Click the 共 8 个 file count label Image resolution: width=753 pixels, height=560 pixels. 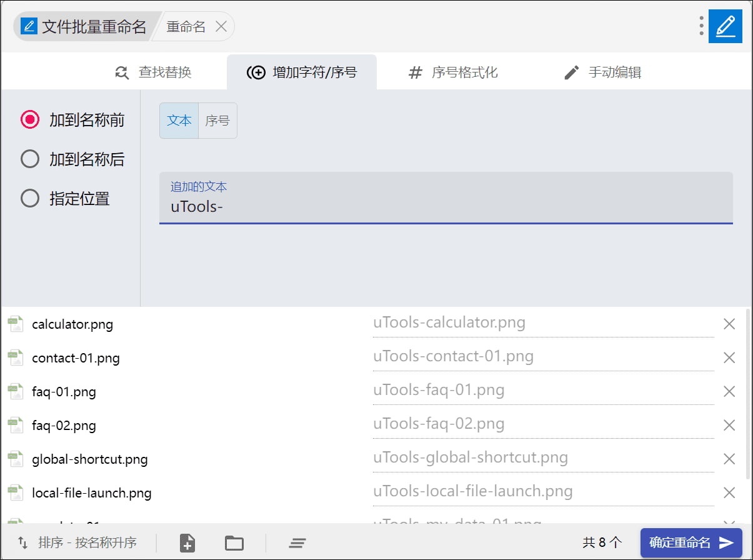(x=602, y=542)
